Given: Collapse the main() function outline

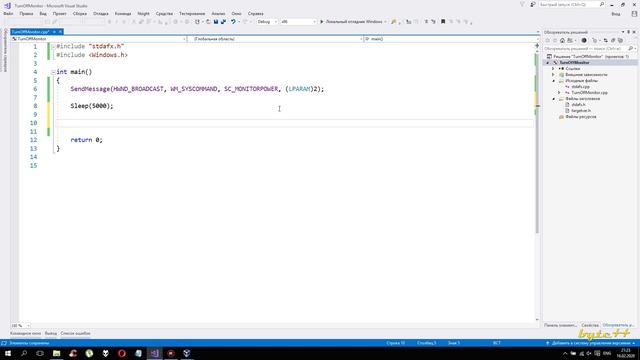Looking at the screenshot, I should [53, 72].
